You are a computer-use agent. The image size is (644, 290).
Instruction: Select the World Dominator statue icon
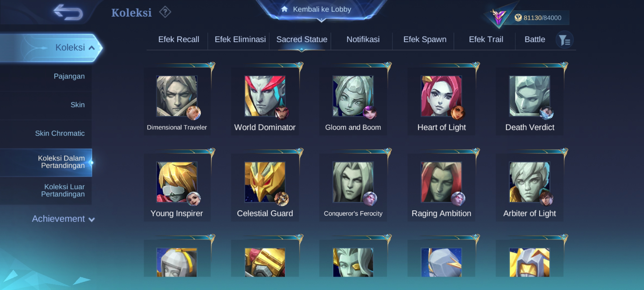[265, 96]
